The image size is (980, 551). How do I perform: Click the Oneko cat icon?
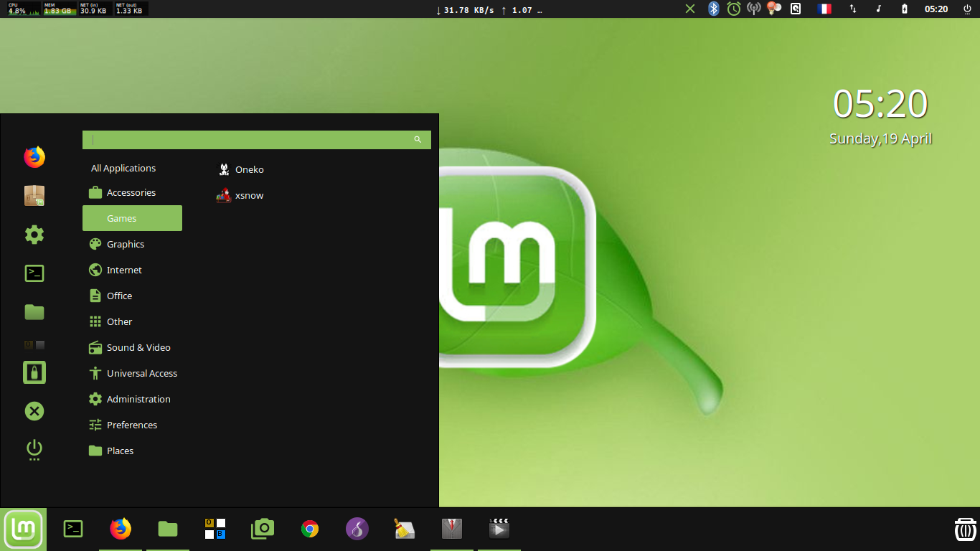[224, 169]
